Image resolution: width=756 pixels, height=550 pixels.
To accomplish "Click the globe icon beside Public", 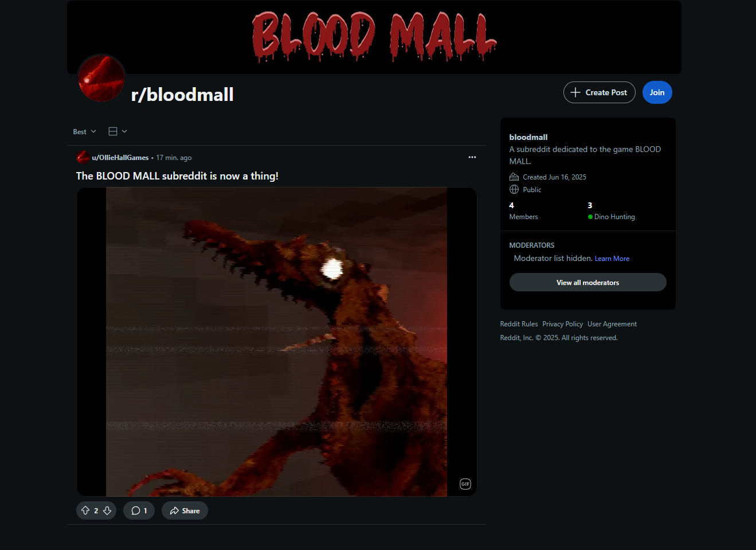I will [x=514, y=189].
